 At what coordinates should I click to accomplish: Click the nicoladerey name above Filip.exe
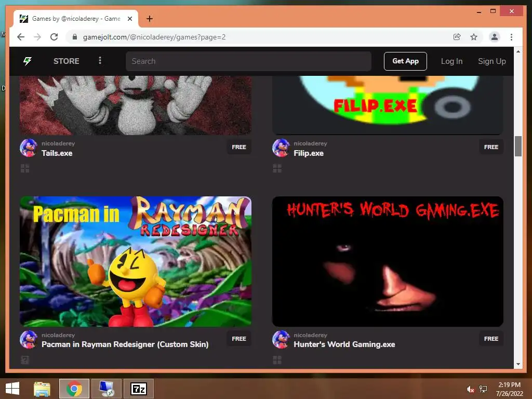[311, 143]
